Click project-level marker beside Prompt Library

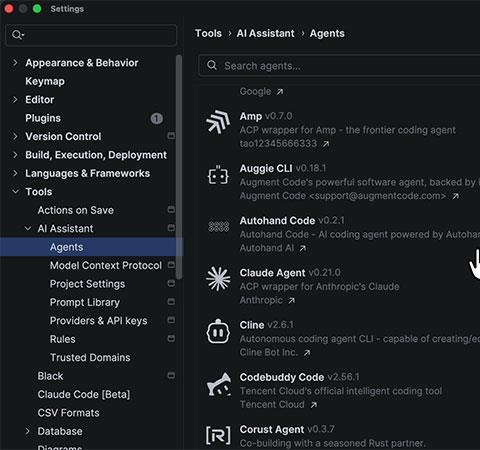171,301
